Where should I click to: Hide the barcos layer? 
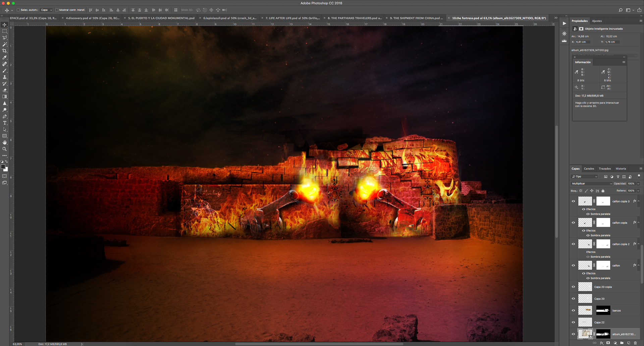point(573,310)
